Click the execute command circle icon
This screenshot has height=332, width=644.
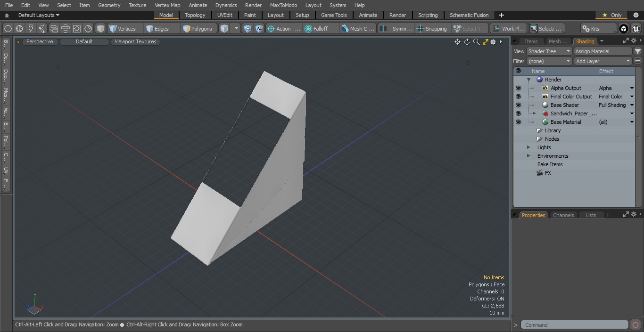pyautogui.click(x=636, y=325)
